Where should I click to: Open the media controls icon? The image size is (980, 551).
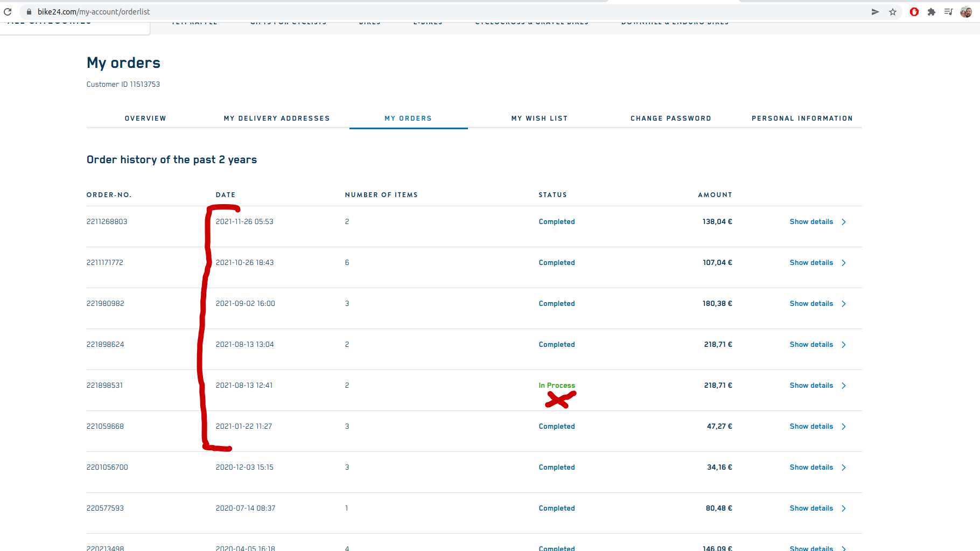[948, 12]
